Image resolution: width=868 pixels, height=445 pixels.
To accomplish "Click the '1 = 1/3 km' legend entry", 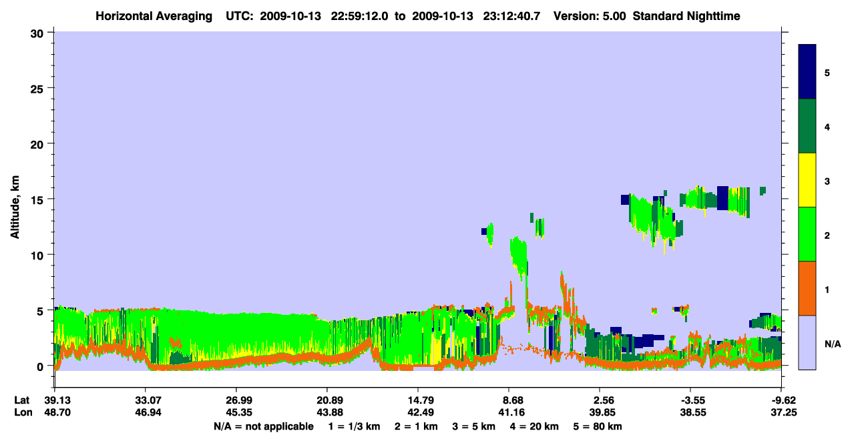I will tap(353, 426).
